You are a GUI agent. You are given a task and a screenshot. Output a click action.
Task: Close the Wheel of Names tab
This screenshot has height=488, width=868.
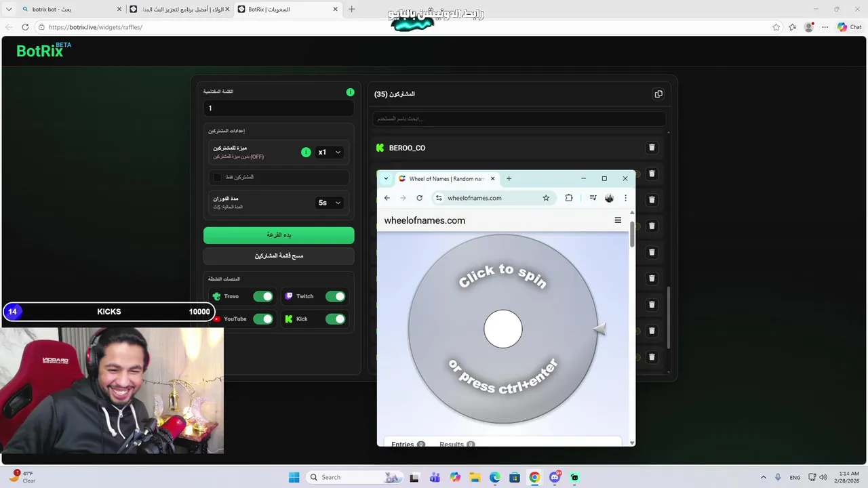tap(492, 178)
